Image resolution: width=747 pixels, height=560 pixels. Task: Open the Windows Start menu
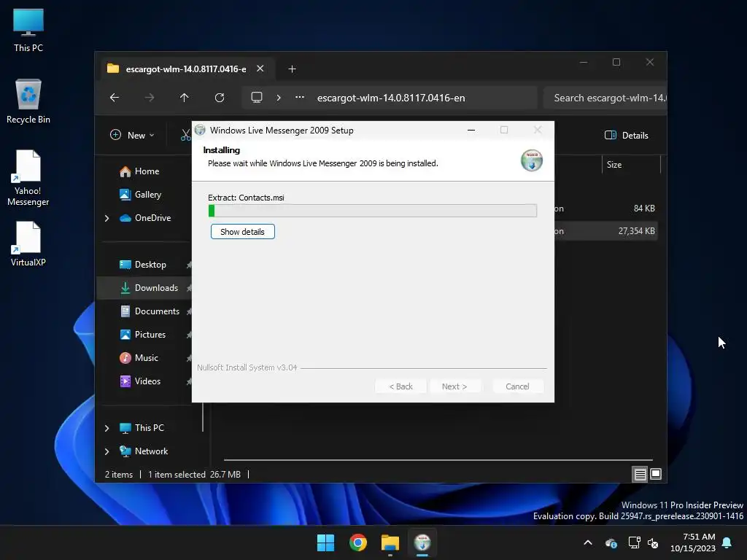[326, 542]
